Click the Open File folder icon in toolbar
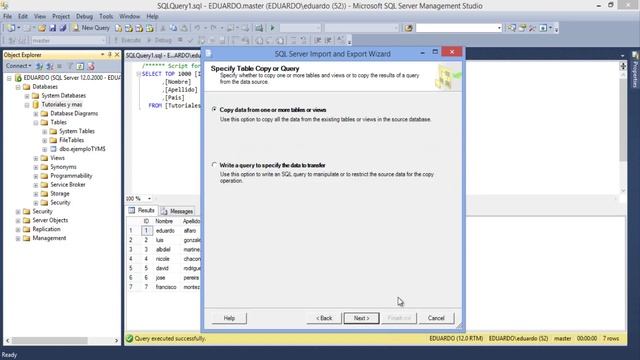This screenshot has width=640, height=360. 42,28
